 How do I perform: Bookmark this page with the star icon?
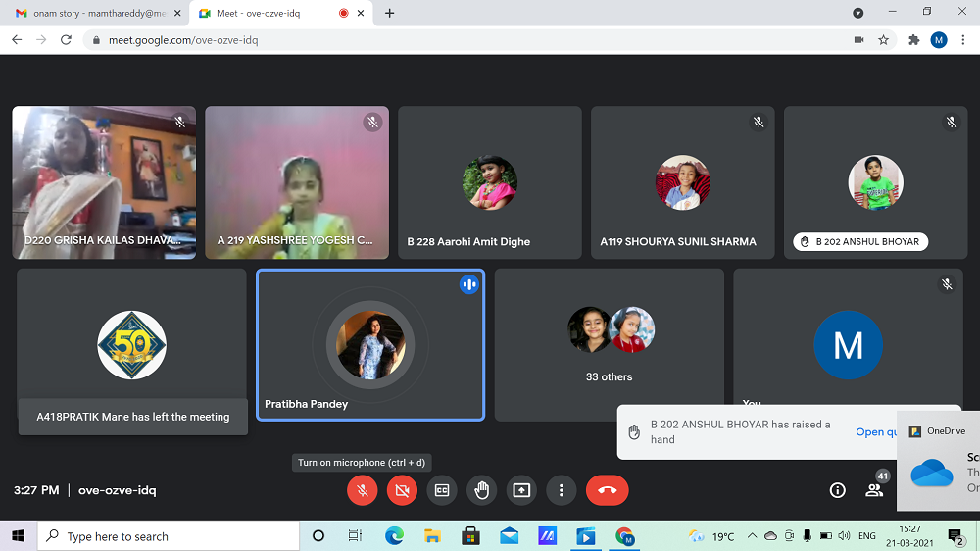point(883,40)
